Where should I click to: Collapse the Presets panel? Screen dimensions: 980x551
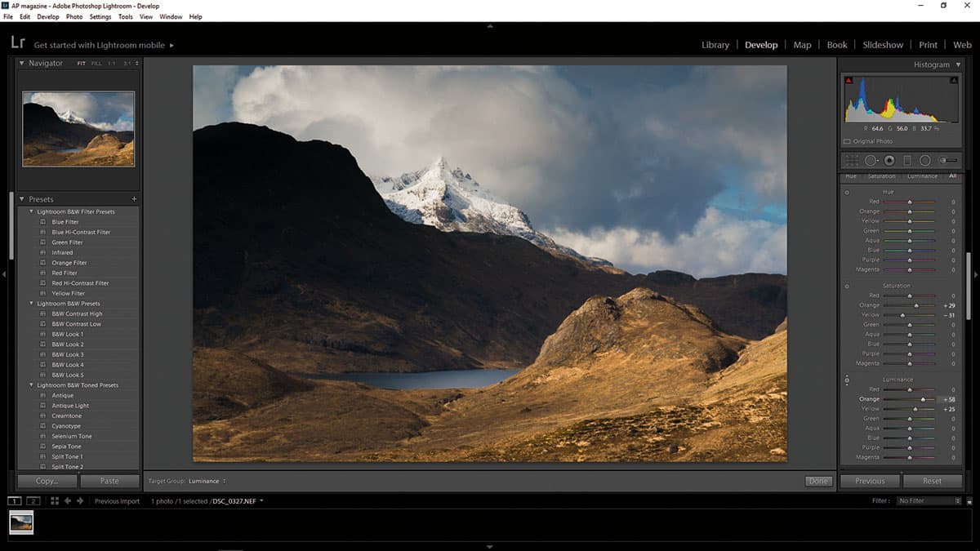21,199
